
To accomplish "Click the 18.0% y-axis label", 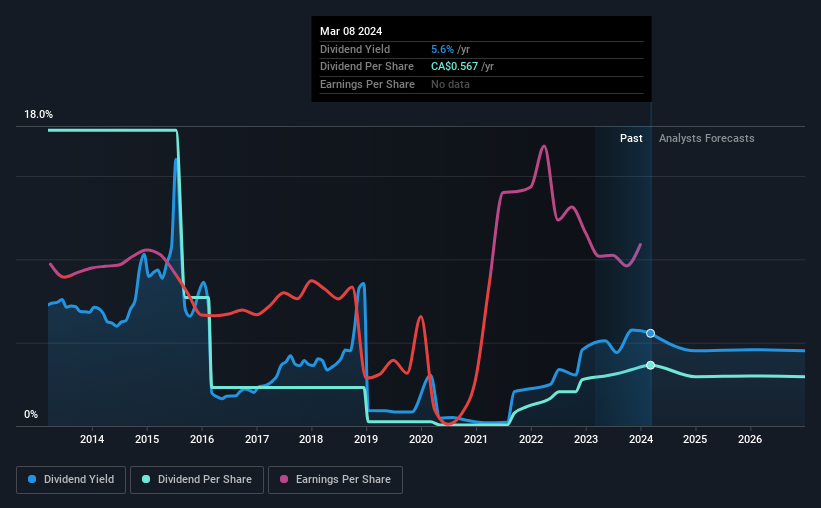I will click(x=38, y=115).
